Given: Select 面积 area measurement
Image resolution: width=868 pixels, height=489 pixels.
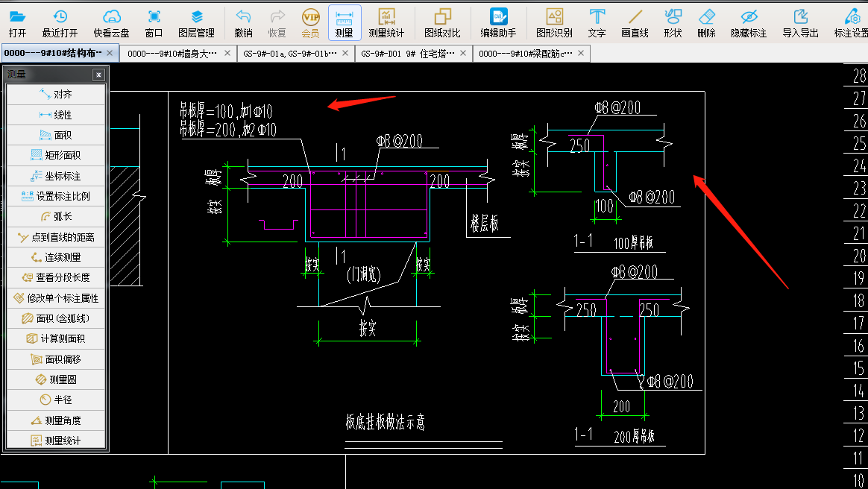Looking at the screenshot, I should (55, 135).
